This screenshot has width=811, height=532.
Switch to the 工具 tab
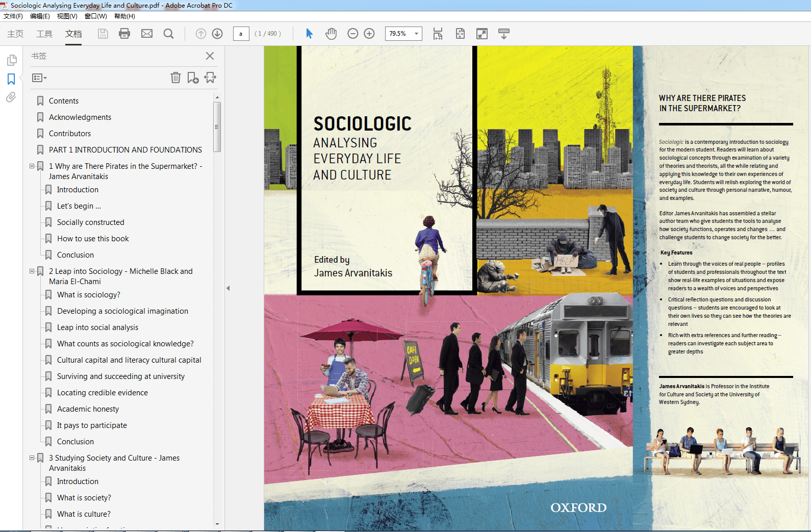point(44,34)
